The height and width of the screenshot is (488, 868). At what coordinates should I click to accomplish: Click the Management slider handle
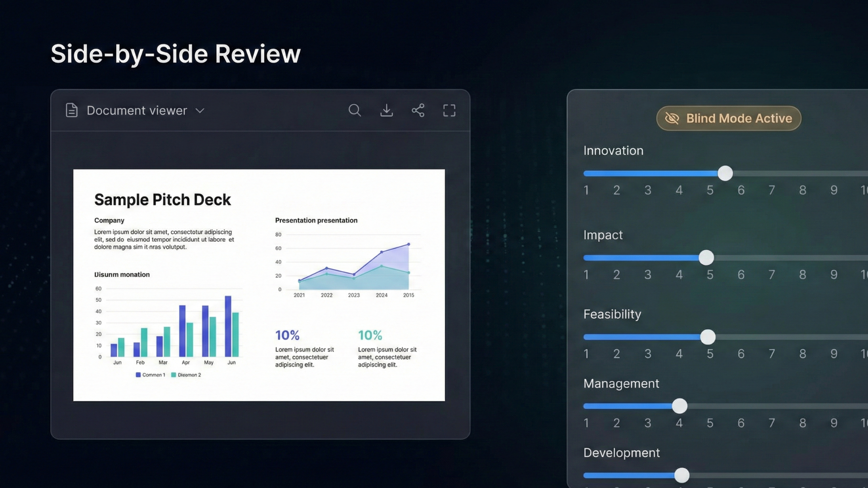tap(679, 406)
